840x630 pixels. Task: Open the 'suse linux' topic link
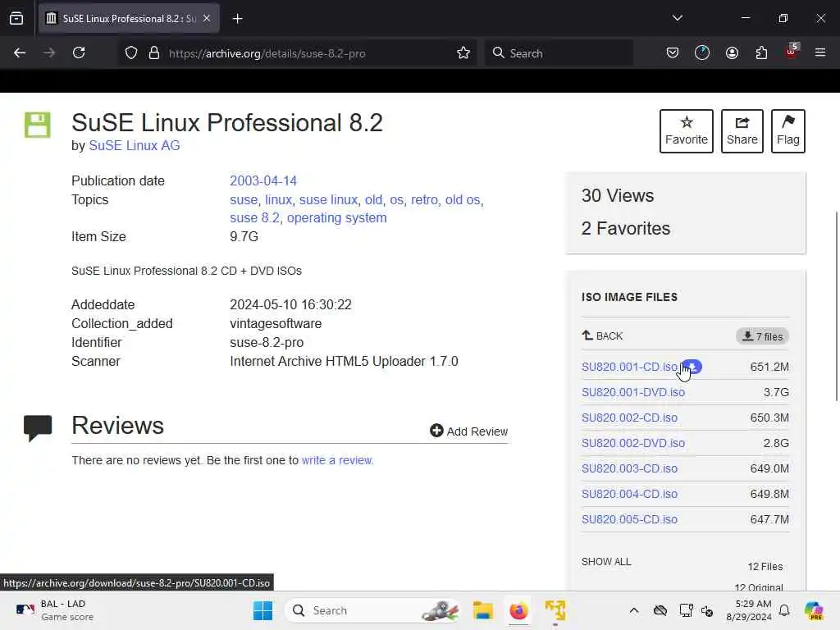[328, 200]
